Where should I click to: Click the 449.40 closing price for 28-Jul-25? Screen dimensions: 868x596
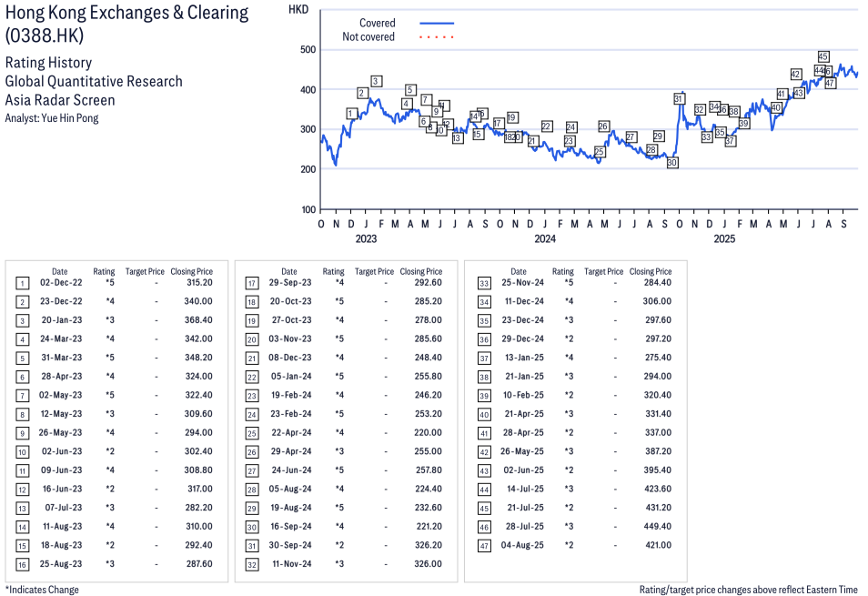pyautogui.click(x=656, y=526)
